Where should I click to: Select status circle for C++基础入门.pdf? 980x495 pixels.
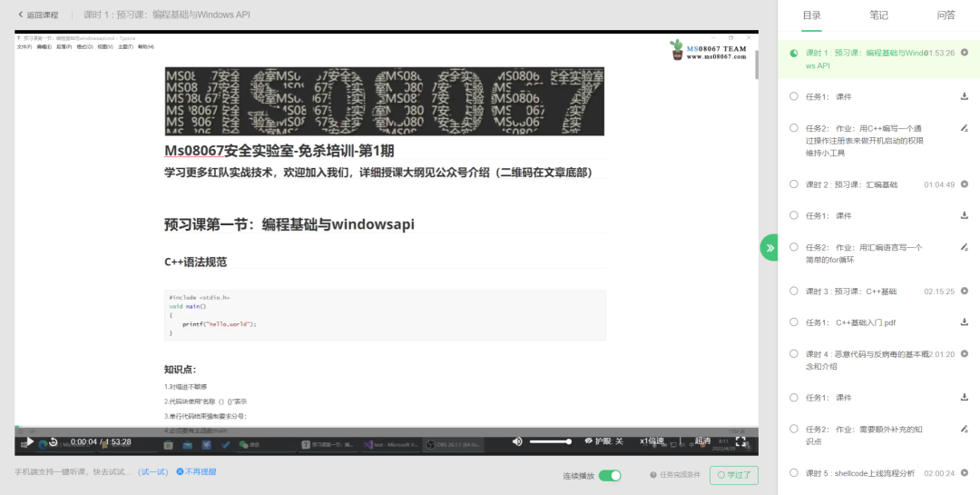click(794, 322)
